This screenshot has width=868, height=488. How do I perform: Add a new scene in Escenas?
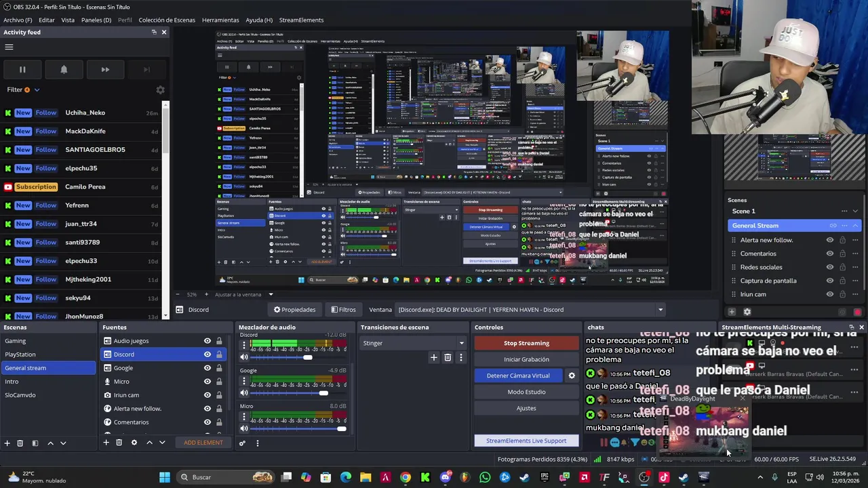(x=7, y=443)
